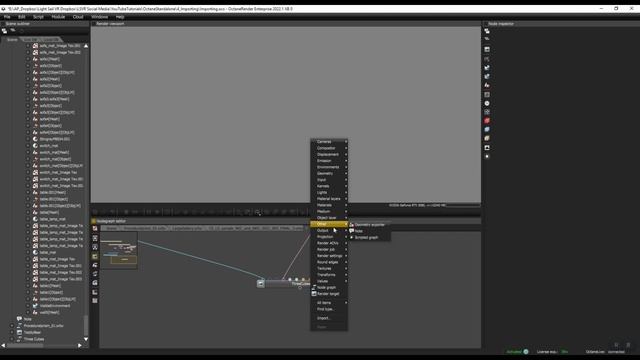640x360 pixels.
Task: Expand the Kernels submenu
Action: (329, 186)
